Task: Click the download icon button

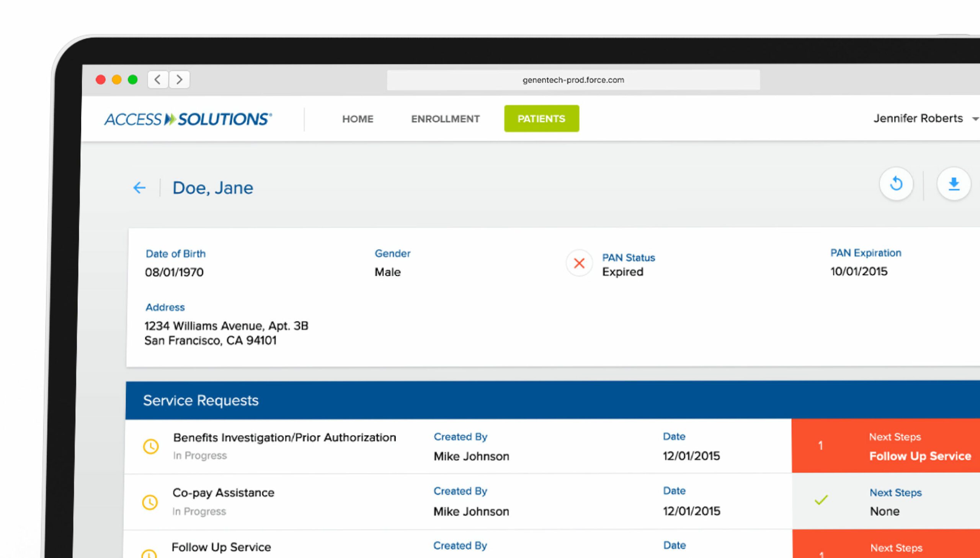Action: point(953,184)
